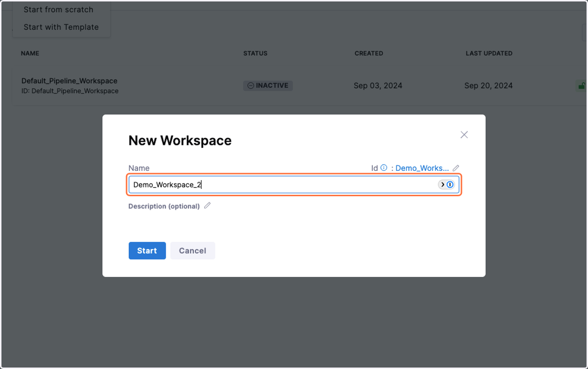Screen dimensions: 588x369
Task: Edit Description using pencil icon
Action: point(207,206)
